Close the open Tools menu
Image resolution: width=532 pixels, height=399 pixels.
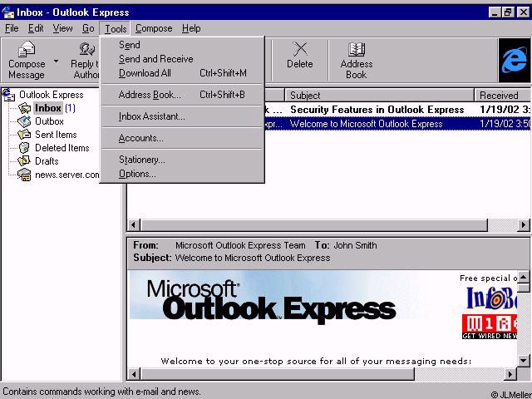116,29
